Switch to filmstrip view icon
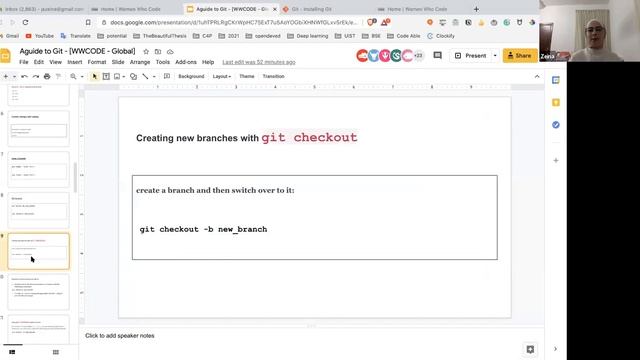The height and width of the screenshot is (360, 640). [x=12, y=352]
